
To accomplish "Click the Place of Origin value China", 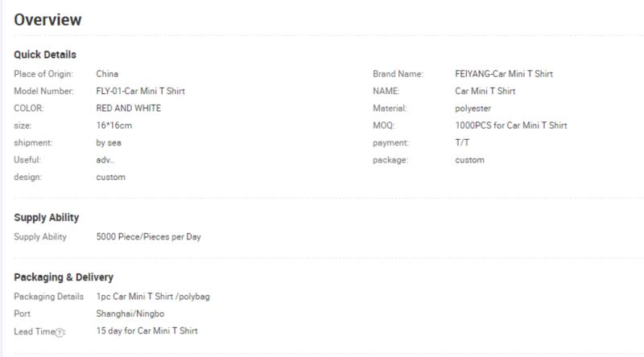I will [107, 74].
